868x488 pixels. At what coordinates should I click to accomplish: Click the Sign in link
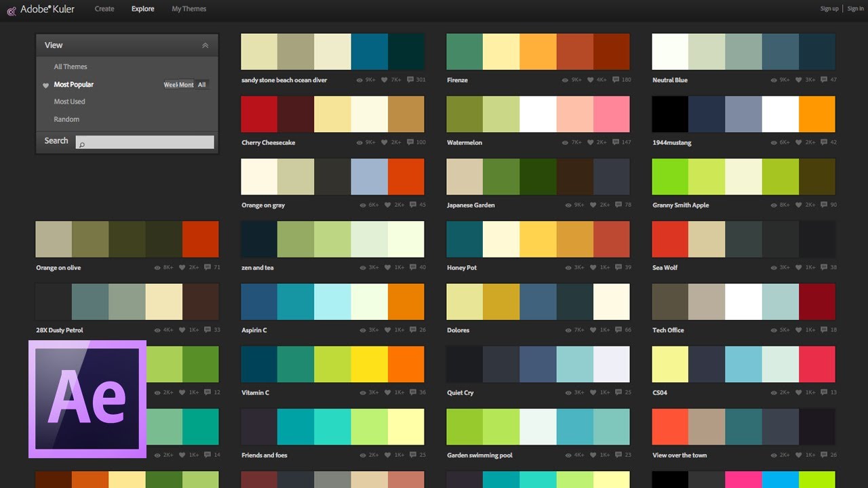(856, 9)
